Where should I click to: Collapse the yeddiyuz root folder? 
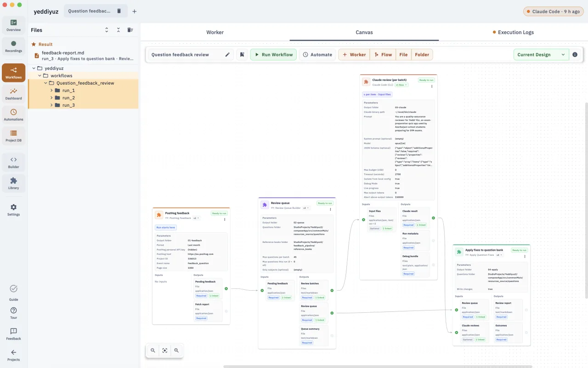pyautogui.click(x=34, y=69)
